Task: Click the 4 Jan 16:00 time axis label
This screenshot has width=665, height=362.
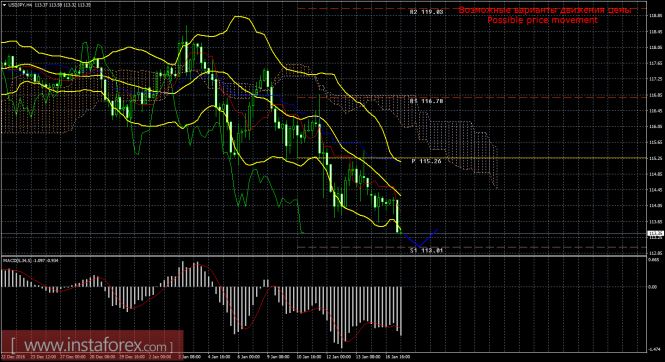Action: click(219, 357)
